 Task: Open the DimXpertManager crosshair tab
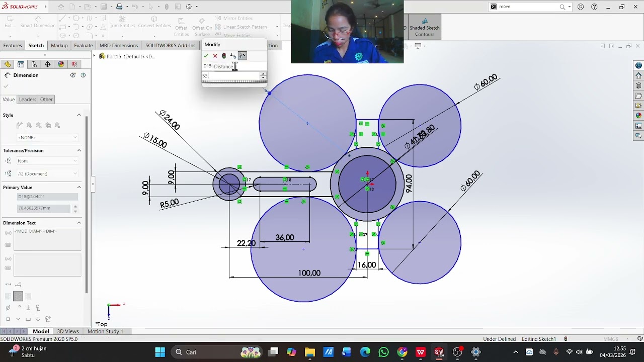coord(48,64)
